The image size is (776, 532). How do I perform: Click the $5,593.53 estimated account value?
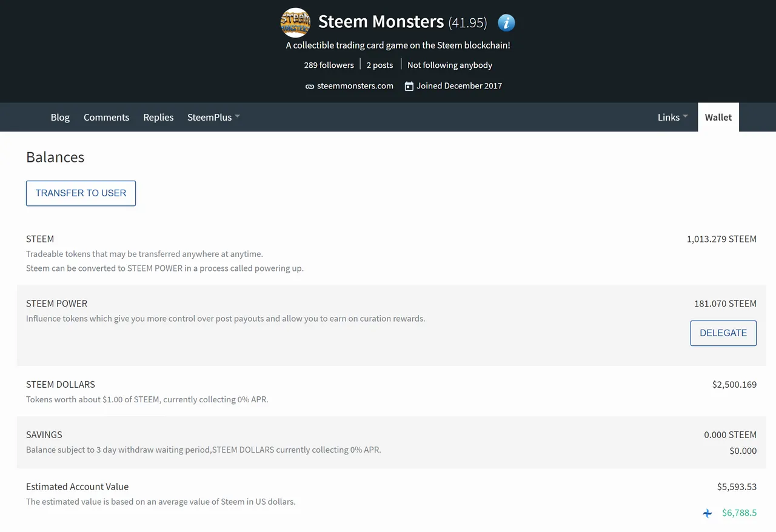[x=737, y=487]
